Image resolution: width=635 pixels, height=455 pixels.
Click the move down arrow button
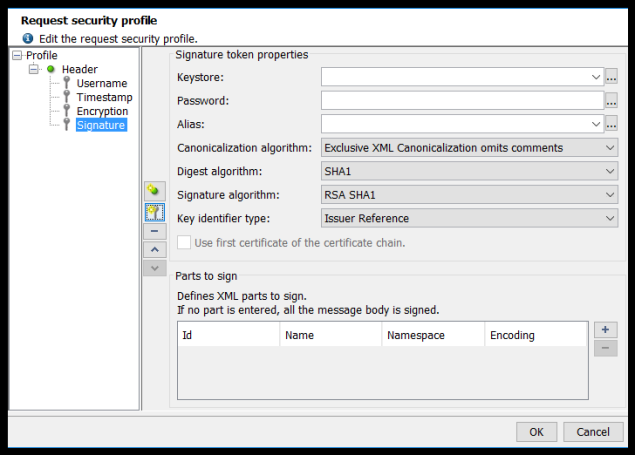tap(154, 268)
